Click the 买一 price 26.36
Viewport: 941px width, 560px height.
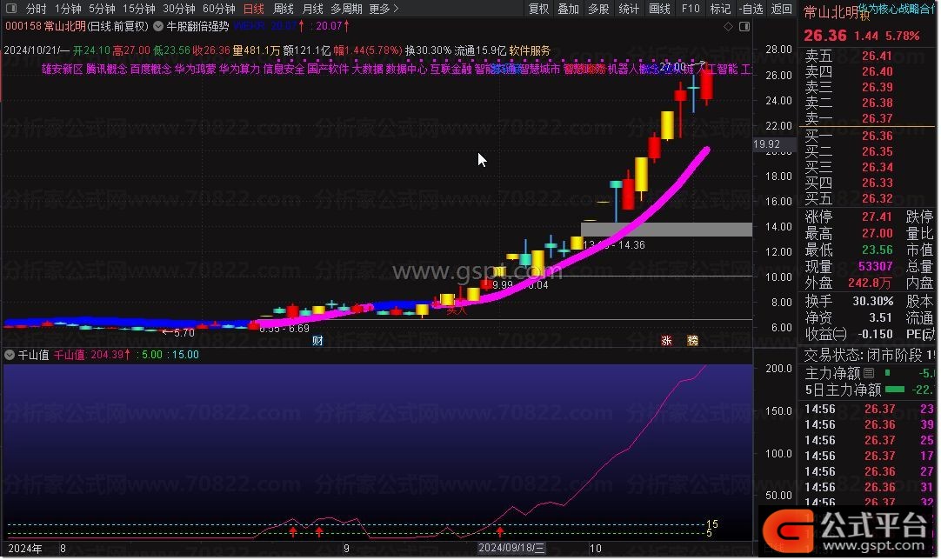point(877,136)
